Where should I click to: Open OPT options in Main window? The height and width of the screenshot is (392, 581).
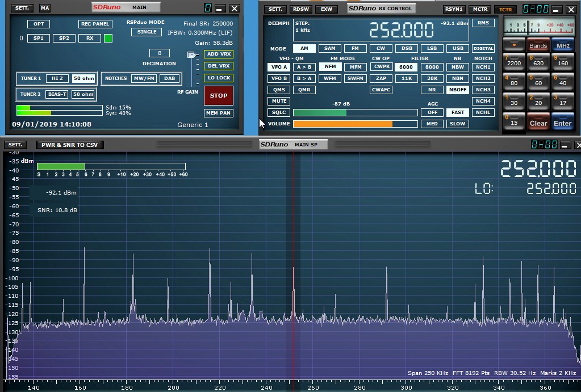(39, 24)
